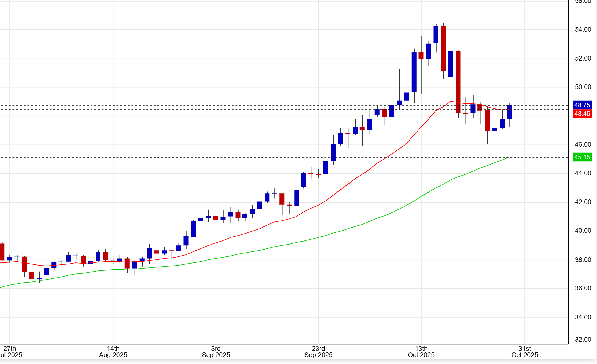Click the red 48.45 price tag

point(582,114)
